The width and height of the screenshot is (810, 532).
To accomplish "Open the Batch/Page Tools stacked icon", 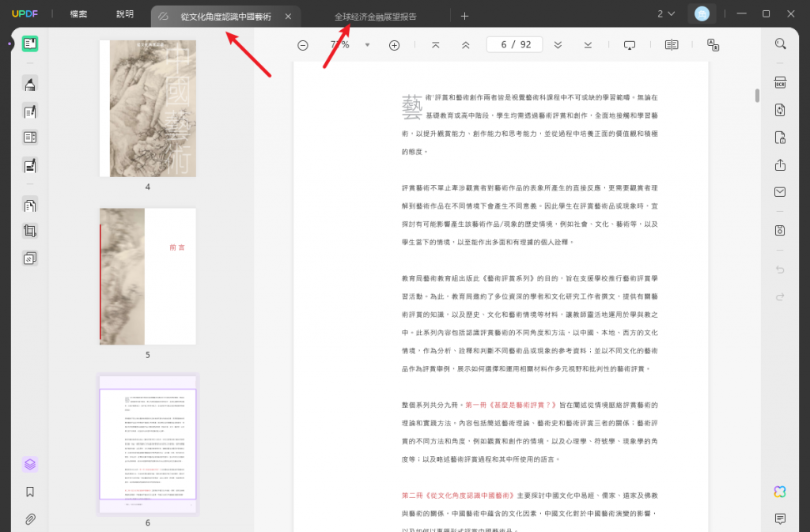I will pos(30,258).
